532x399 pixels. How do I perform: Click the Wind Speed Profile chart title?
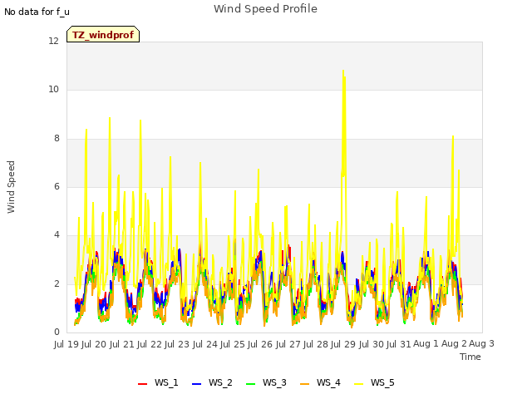pyautogui.click(x=265, y=9)
